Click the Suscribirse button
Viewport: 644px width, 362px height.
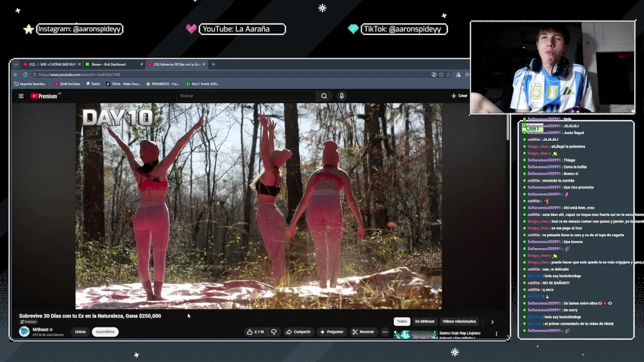click(x=105, y=332)
